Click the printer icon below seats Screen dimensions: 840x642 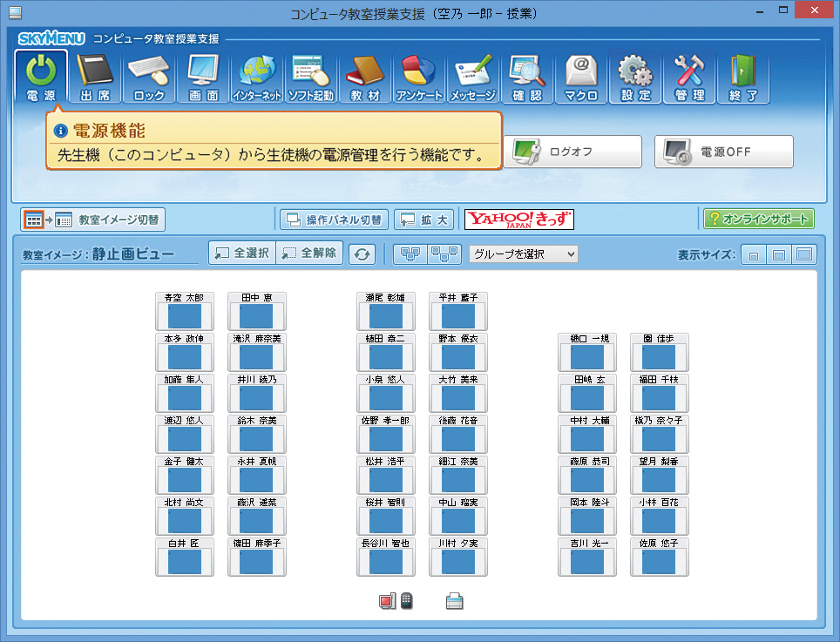(x=454, y=601)
